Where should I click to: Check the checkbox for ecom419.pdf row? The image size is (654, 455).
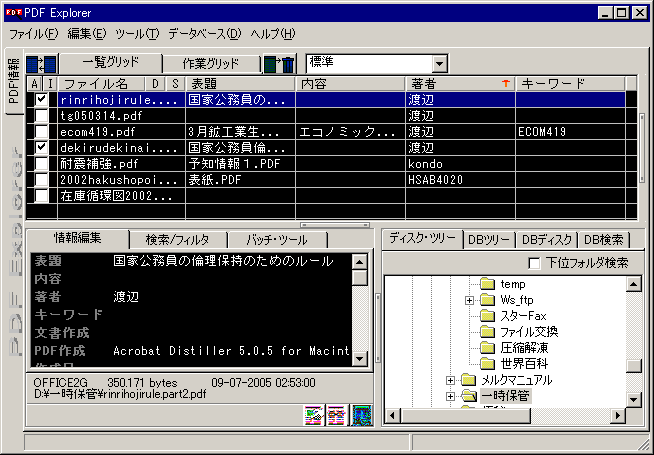(41, 132)
